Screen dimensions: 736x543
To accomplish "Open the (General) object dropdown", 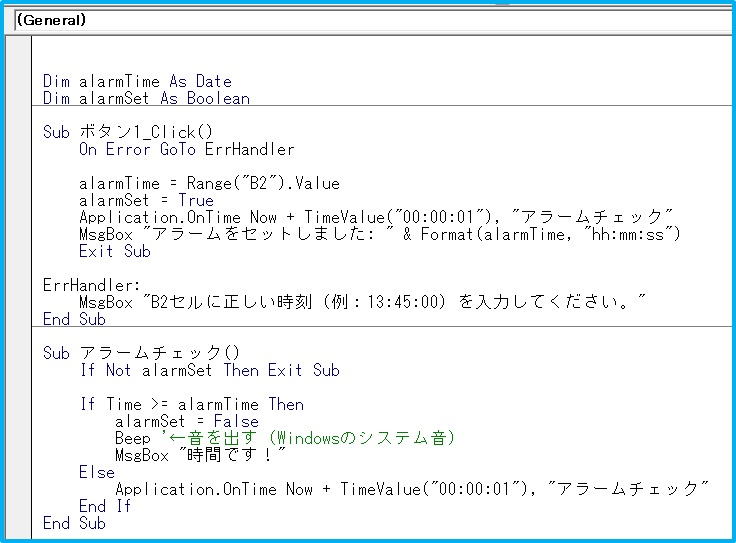I will click(375, 20).
